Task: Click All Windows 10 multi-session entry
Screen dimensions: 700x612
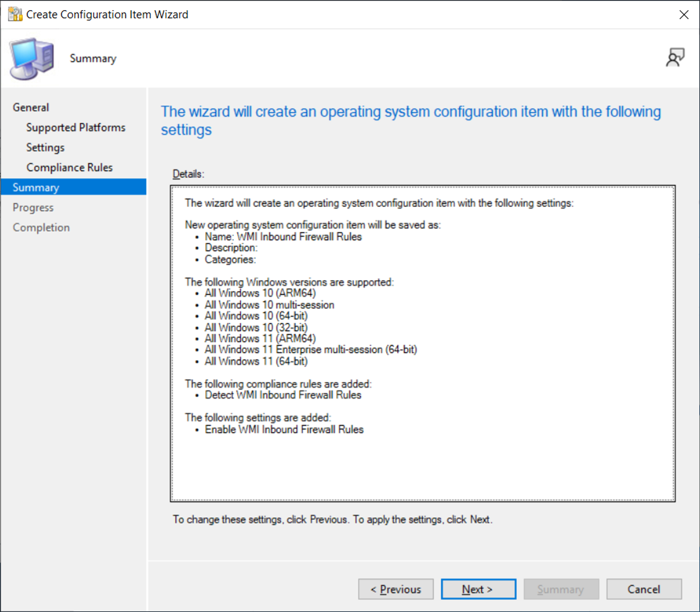Action: [x=269, y=305]
